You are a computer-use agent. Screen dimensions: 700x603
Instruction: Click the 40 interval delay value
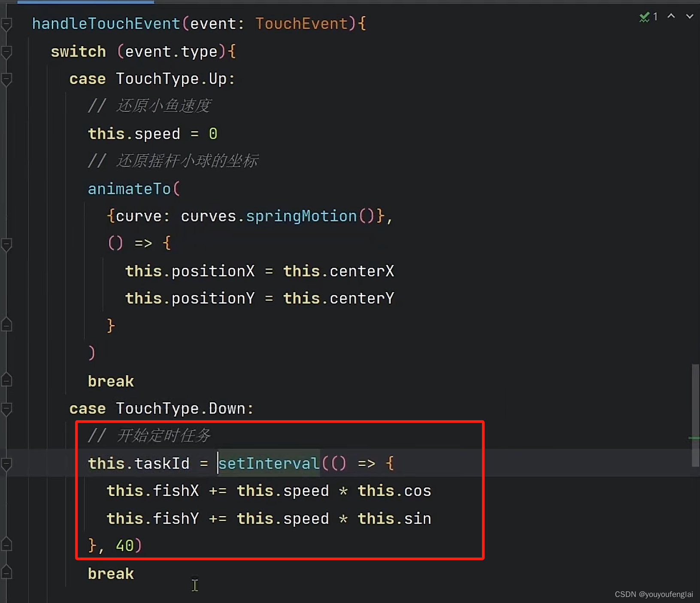[125, 546]
